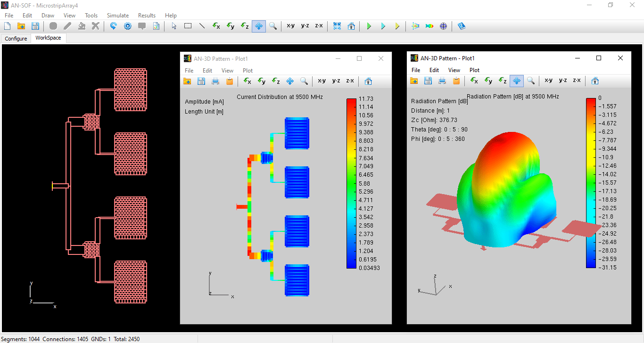Rotate the radiation pattern around the x axis
Viewport: 644px width, 343px height.
tap(473, 81)
